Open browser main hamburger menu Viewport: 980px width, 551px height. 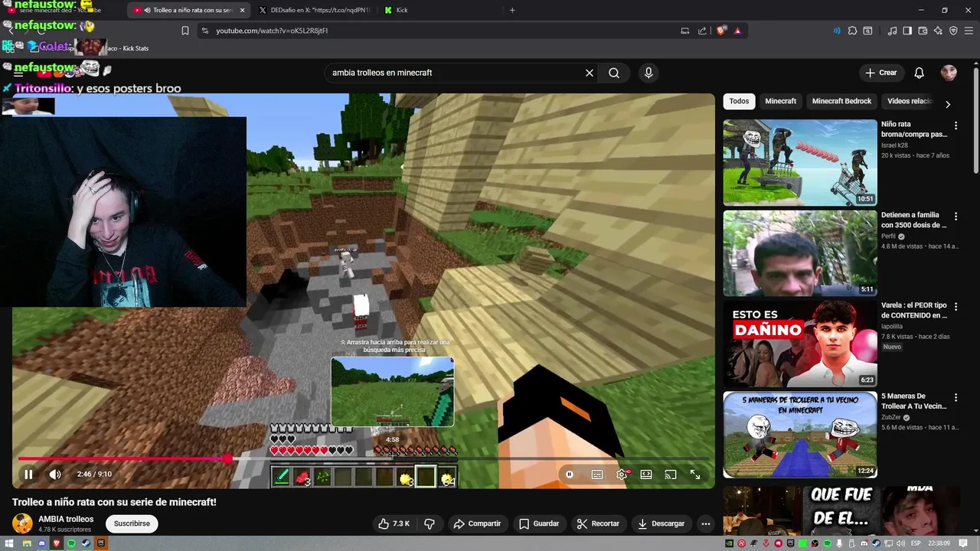click(x=969, y=31)
